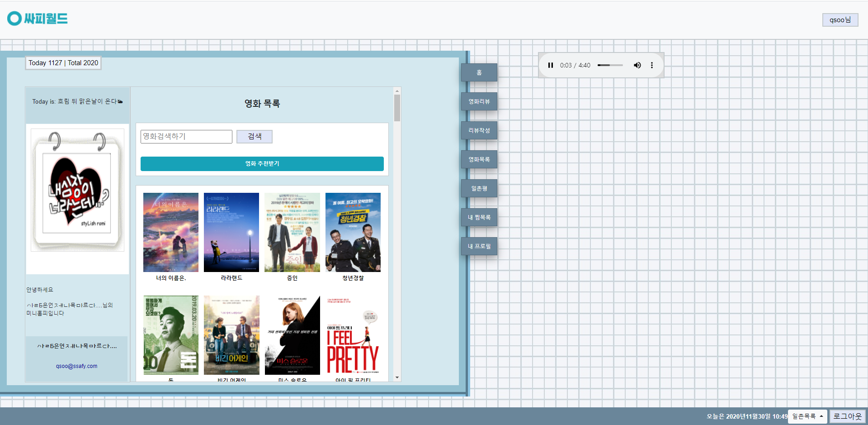The width and height of the screenshot is (868, 425).
Task: Open the 청년경찰 movie poster
Action: [353, 232]
